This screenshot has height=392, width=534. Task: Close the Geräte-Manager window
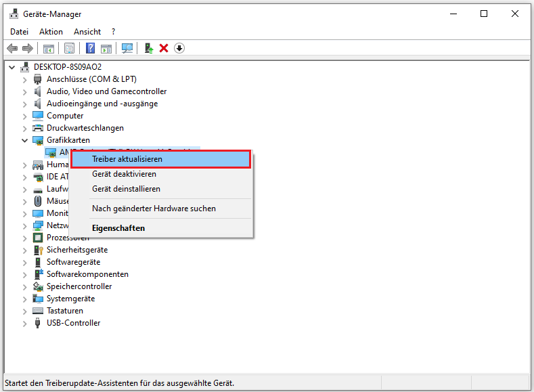pos(515,14)
